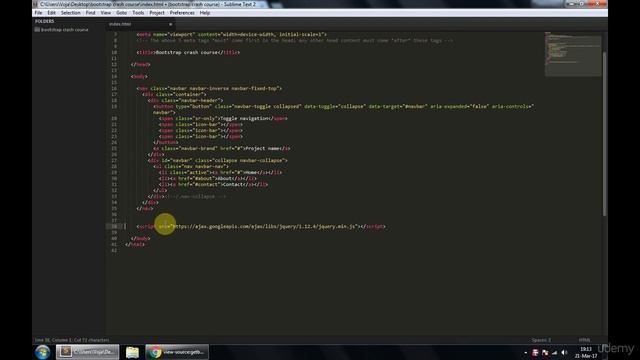
Task: Switch to Sublime Text taskbar button
Action: pyautogui.click(x=88, y=352)
